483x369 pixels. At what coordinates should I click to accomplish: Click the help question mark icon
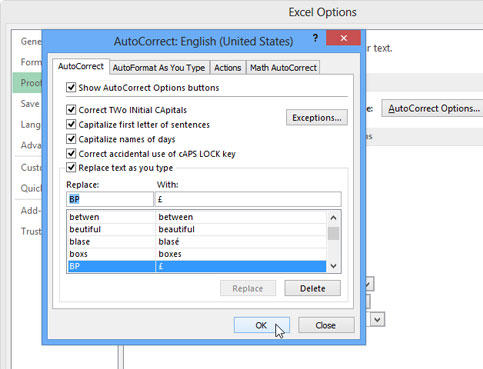point(315,38)
